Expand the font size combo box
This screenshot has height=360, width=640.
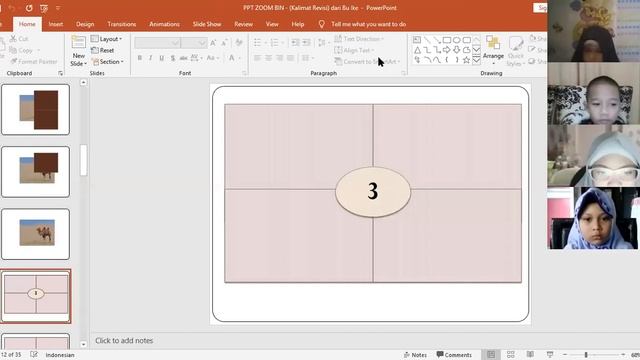(x=202, y=43)
